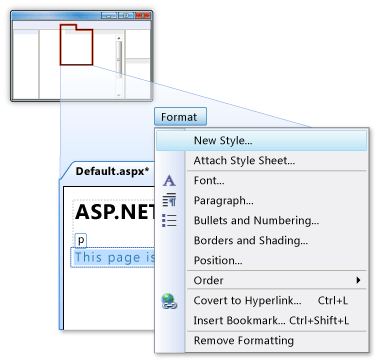Click the p tag label

pyautogui.click(x=81, y=240)
